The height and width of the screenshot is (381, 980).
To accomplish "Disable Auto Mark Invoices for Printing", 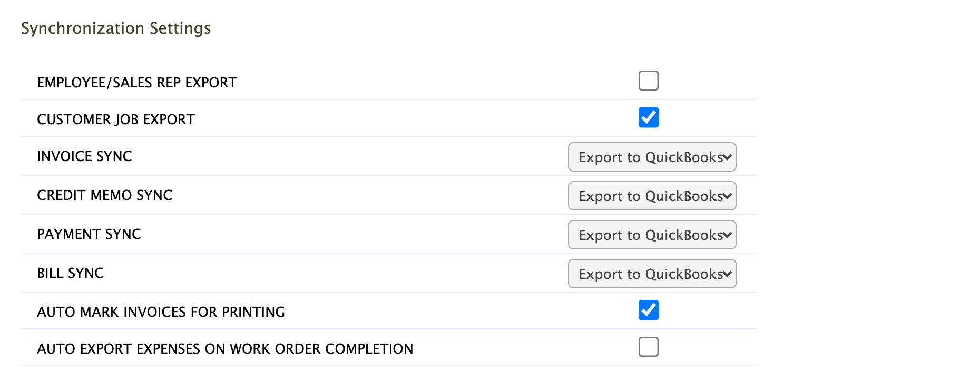I will [x=649, y=310].
